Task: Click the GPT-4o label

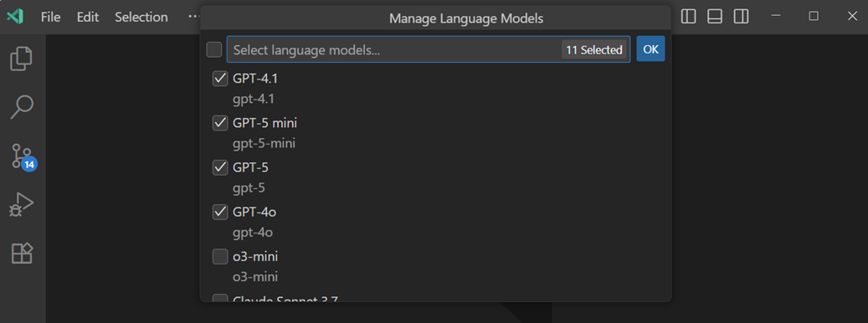Action: click(x=254, y=212)
